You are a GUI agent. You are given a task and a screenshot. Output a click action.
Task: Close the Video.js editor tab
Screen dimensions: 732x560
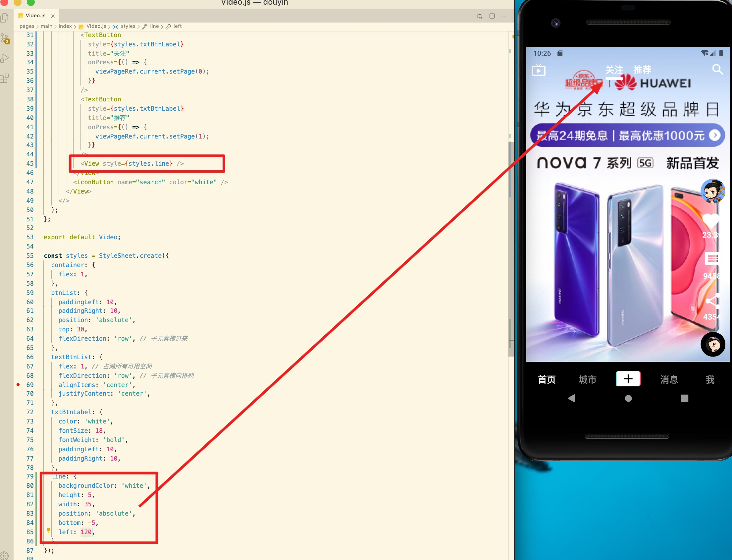coord(53,16)
